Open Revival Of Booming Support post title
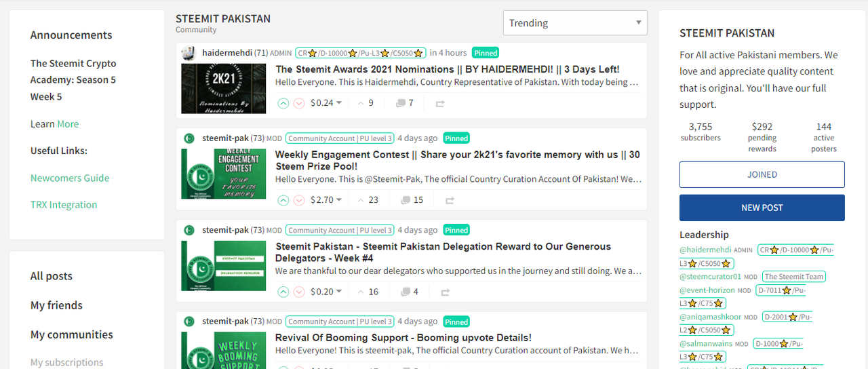The image size is (868, 369). pyautogui.click(x=403, y=338)
